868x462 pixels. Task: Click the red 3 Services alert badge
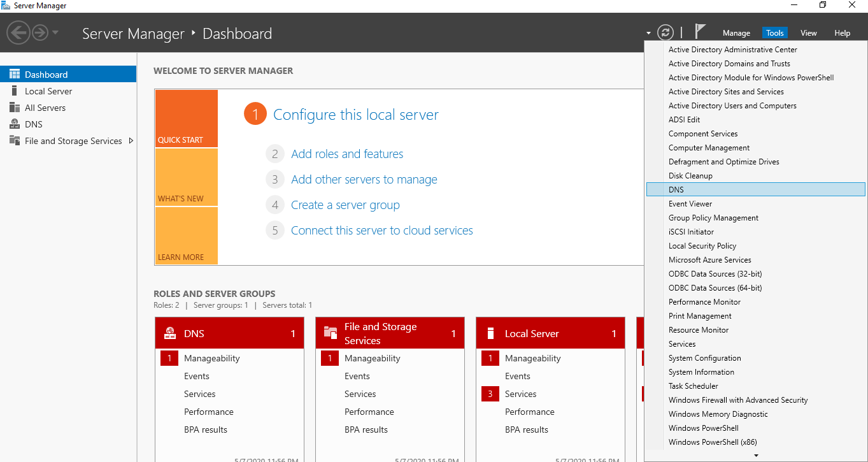[490, 394]
